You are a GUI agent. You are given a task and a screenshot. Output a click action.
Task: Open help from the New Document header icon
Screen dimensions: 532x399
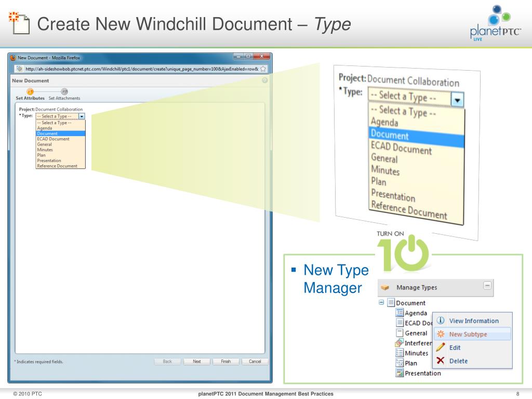pyautogui.click(x=264, y=81)
